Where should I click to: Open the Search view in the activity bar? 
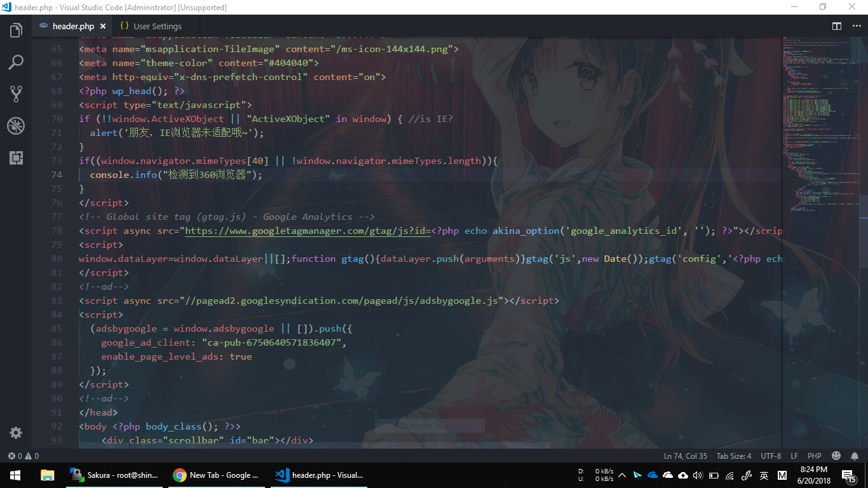16,62
